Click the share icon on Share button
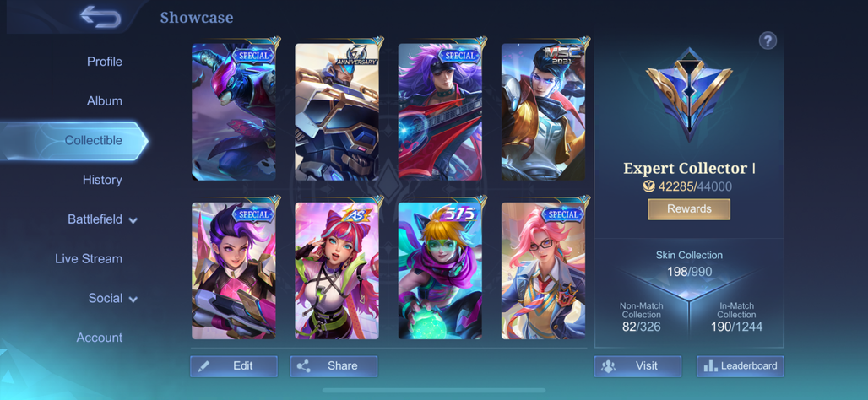 click(303, 366)
